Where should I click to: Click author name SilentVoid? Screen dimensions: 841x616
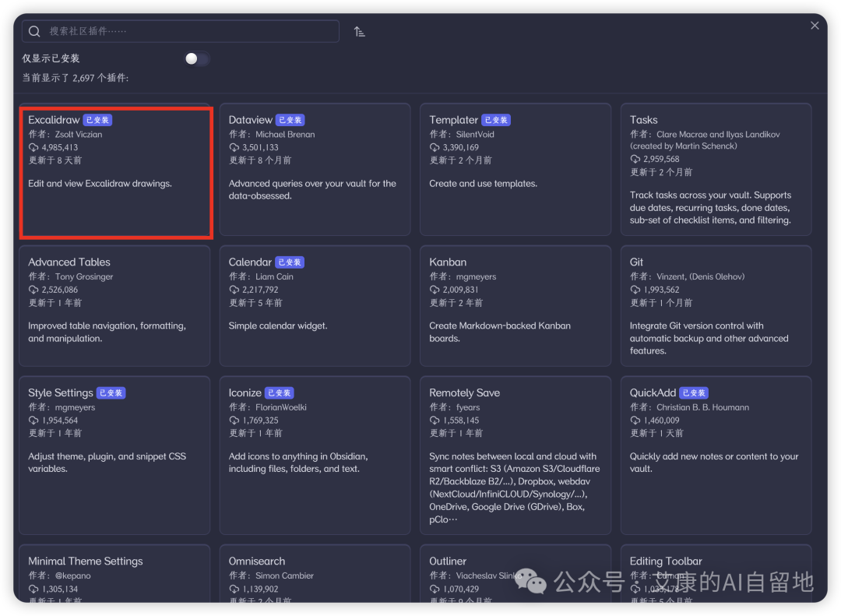click(475, 134)
